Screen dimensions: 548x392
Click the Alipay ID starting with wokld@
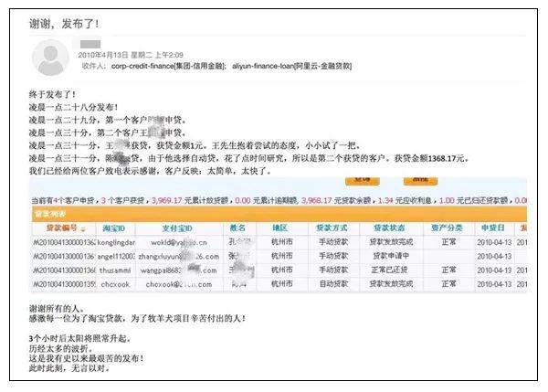[x=179, y=242]
